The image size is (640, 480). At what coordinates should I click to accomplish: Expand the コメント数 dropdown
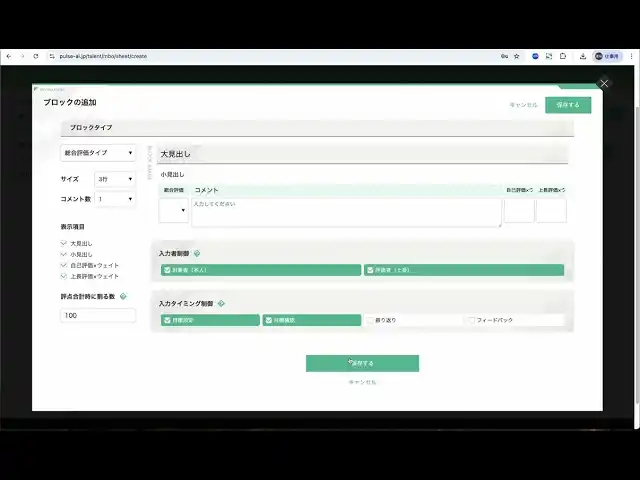114,199
